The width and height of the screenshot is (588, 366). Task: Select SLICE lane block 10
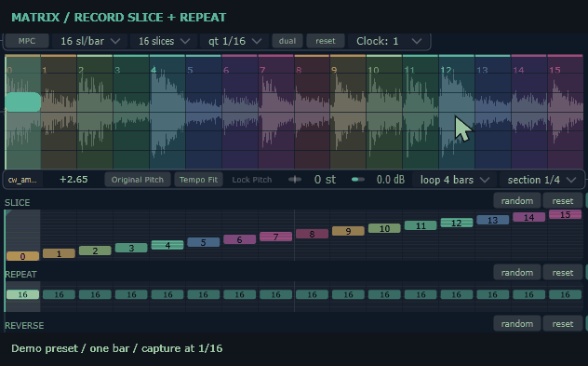point(384,228)
